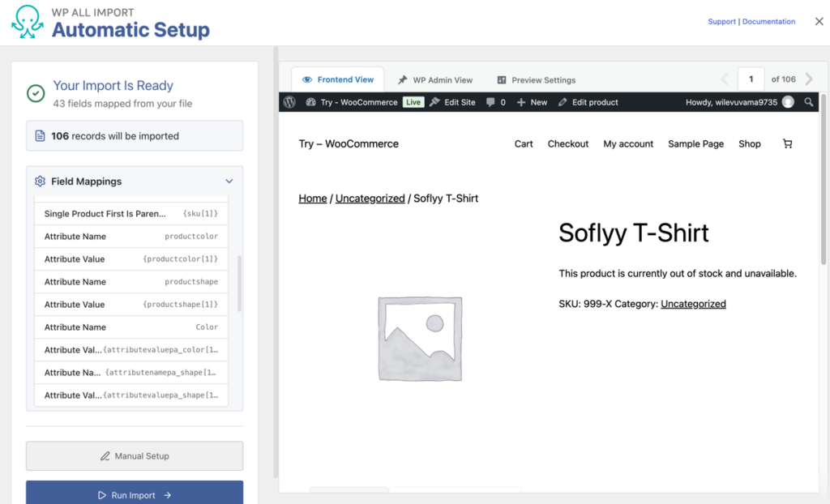This screenshot has height=504, width=830.
Task: Open the New menu in admin bar
Action: [x=532, y=102]
